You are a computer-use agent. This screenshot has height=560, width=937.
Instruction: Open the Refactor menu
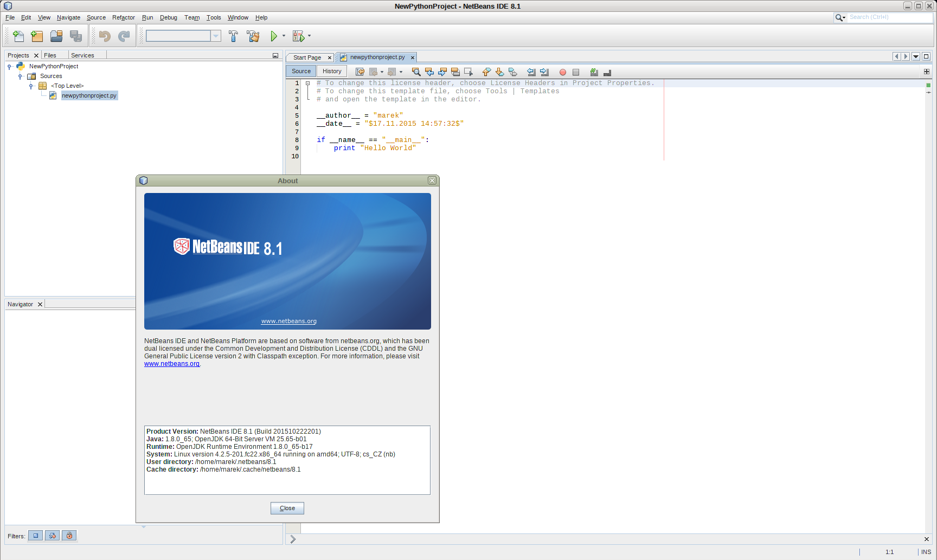pos(124,17)
